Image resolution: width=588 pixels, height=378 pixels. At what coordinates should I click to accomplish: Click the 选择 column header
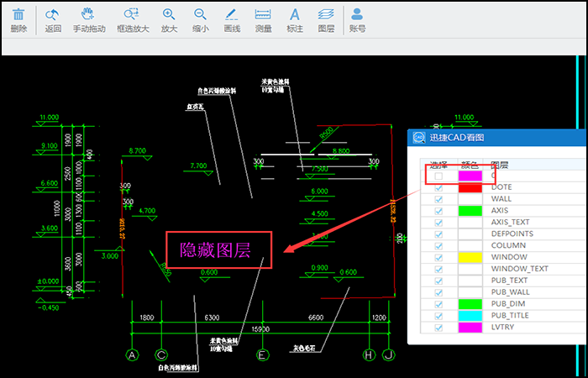pyautogui.click(x=438, y=165)
